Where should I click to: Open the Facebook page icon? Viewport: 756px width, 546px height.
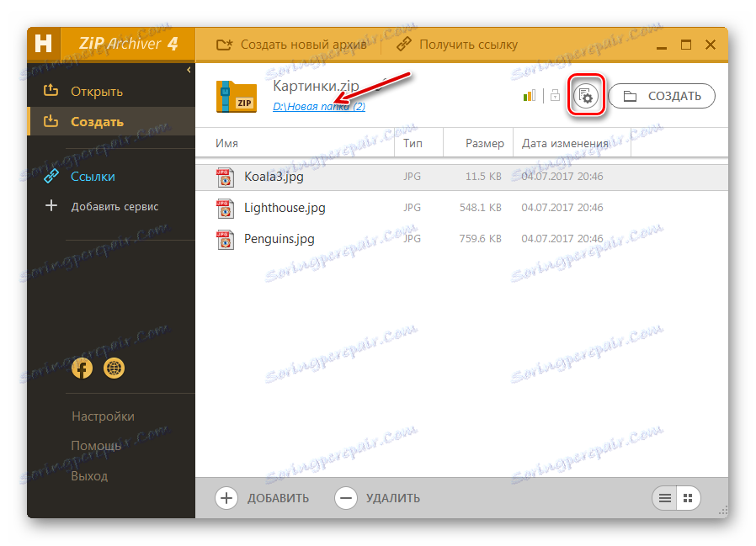point(82,368)
